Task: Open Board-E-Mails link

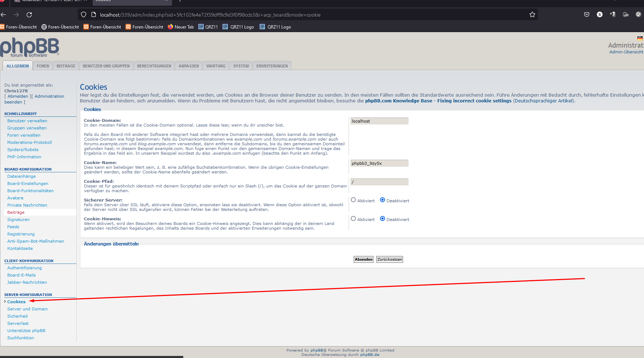Action: [x=21, y=275]
